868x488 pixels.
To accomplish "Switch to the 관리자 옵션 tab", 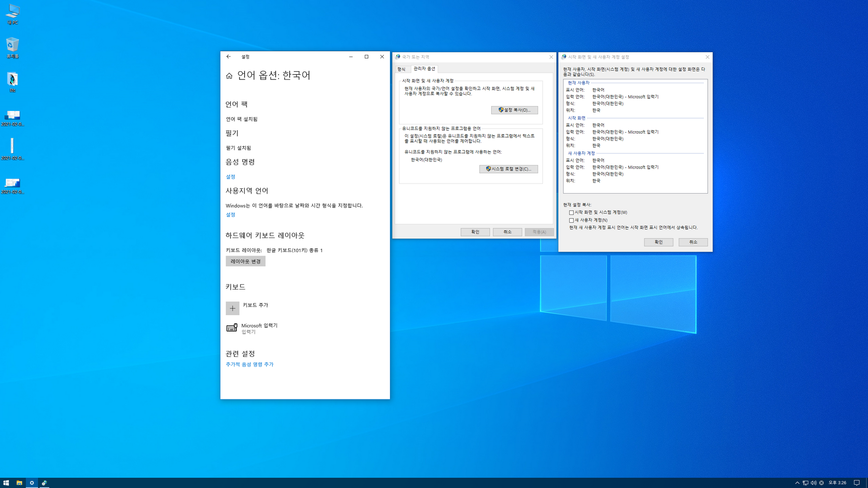I will (424, 69).
